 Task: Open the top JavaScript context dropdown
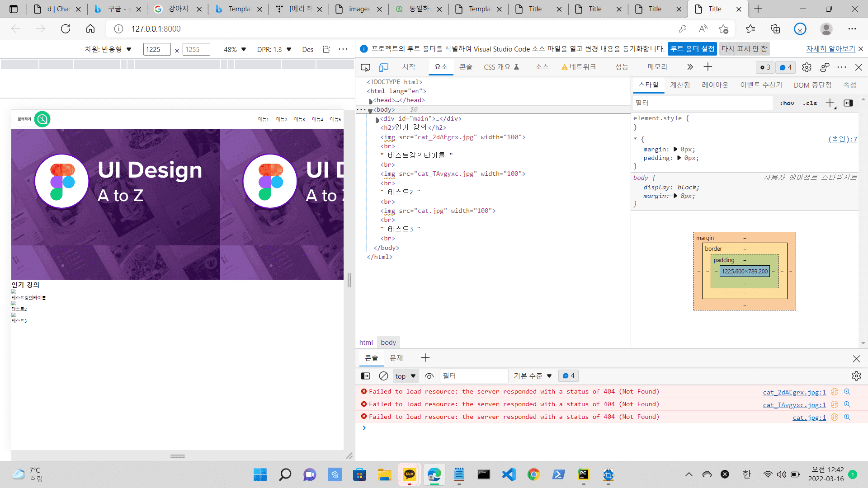pos(405,376)
